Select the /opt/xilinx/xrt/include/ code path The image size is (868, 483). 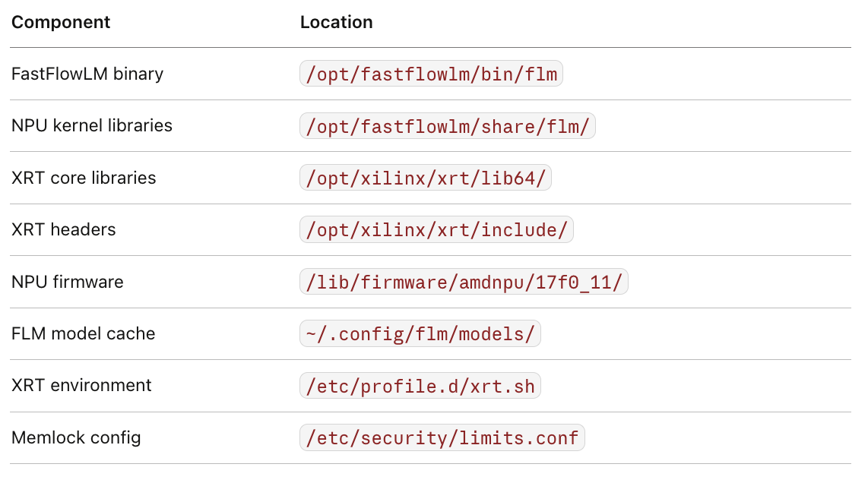click(436, 229)
